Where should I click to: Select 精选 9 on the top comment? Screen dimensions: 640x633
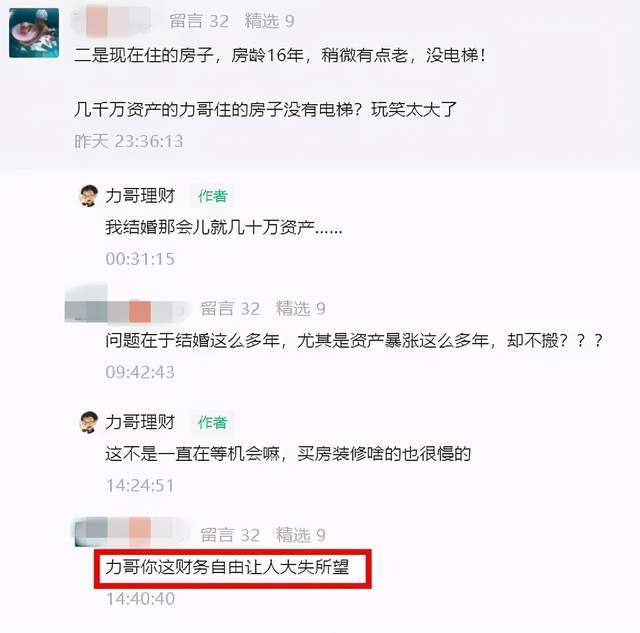[x=269, y=21]
